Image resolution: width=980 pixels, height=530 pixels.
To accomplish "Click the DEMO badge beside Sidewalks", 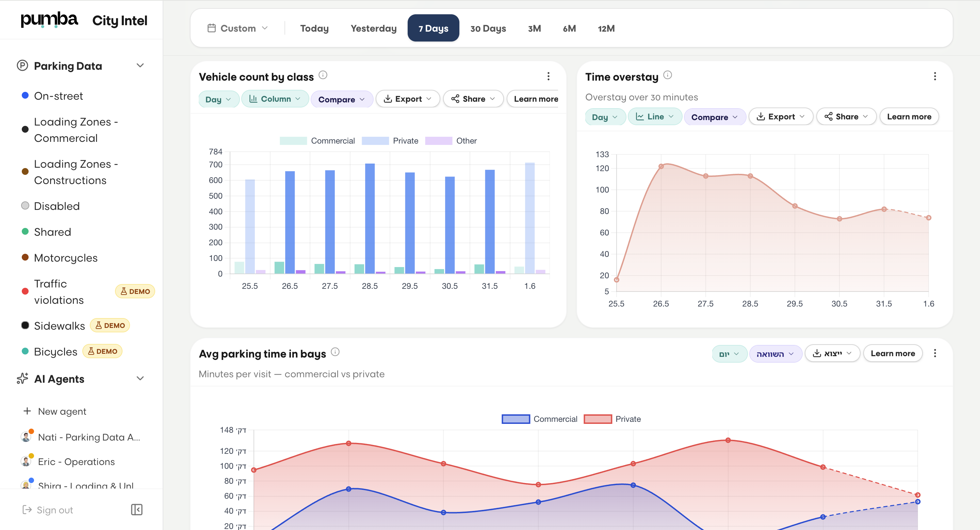I will click(x=110, y=326).
